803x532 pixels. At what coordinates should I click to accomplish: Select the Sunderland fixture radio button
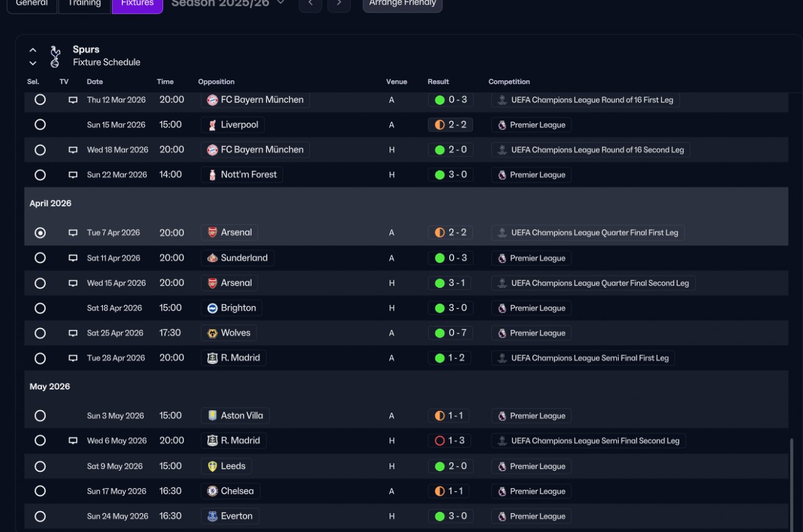point(40,258)
